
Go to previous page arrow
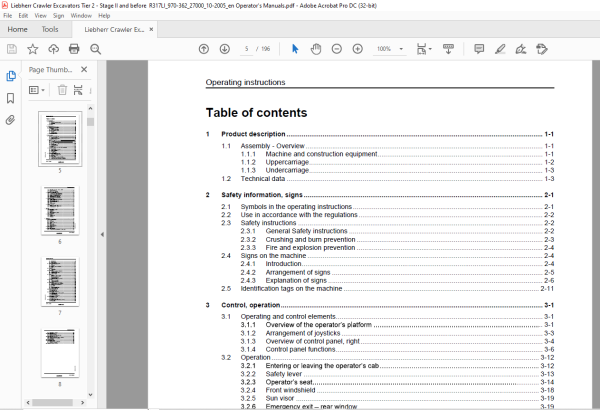204,49
